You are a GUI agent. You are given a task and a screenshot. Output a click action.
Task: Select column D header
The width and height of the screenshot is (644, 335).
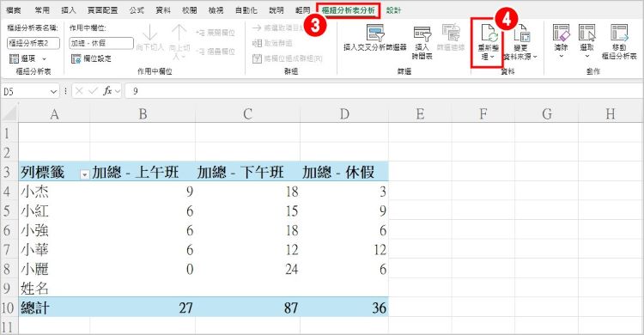coord(344,113)
